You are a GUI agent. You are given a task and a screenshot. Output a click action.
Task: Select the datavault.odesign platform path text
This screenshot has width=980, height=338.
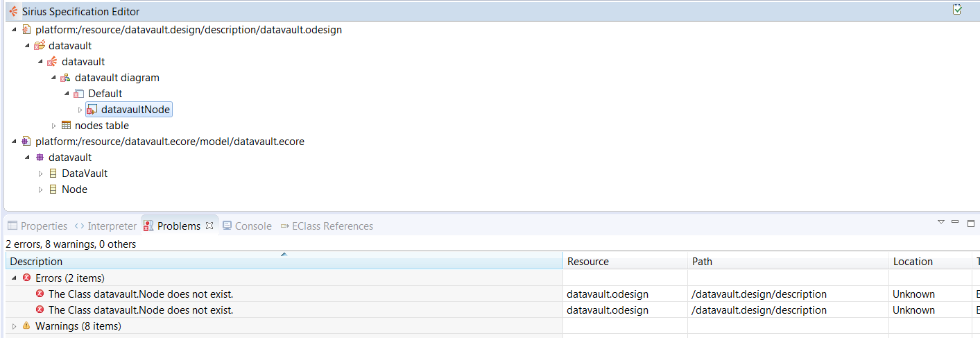click(189, 30)
